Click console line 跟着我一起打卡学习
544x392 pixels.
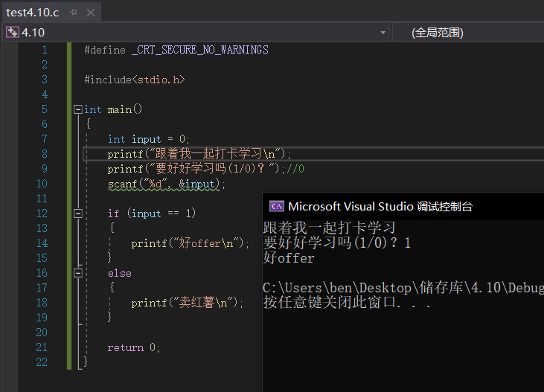tap(329, 228)
